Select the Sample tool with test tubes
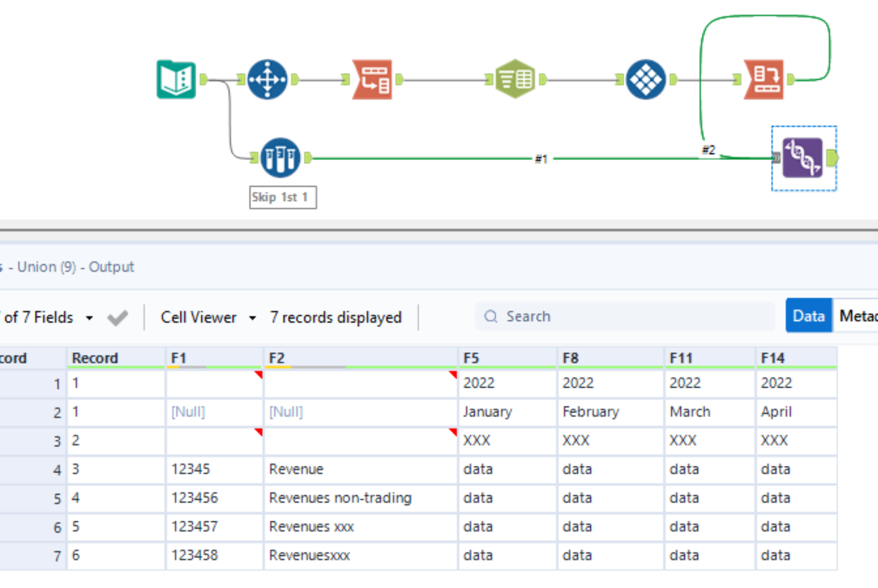This screenshot has width=878, height=588. 280,158
